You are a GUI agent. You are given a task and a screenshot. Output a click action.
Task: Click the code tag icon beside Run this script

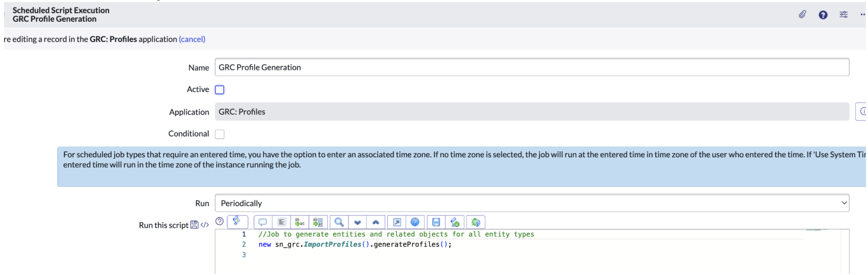tap(205, 225)
